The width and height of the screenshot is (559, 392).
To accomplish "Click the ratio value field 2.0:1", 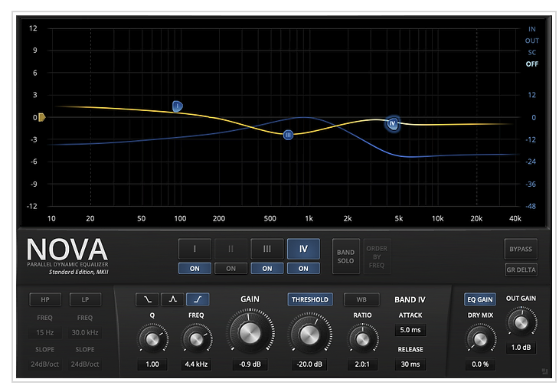I will click(x=362, y=364).
